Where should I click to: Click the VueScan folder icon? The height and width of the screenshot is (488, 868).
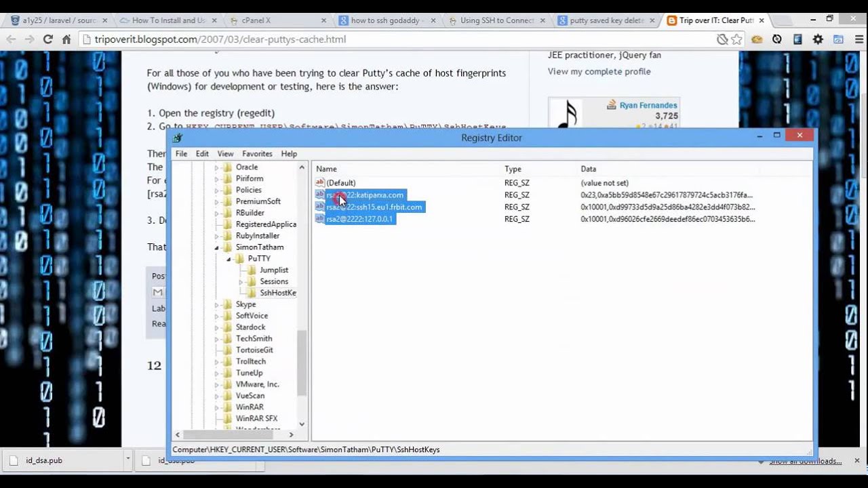[228, 396]
